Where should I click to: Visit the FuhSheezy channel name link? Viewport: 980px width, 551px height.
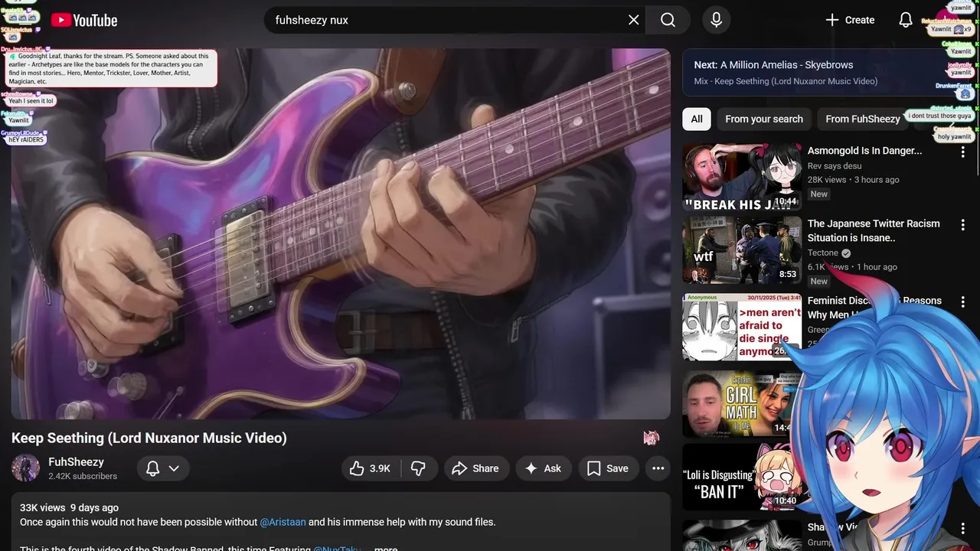76,461
